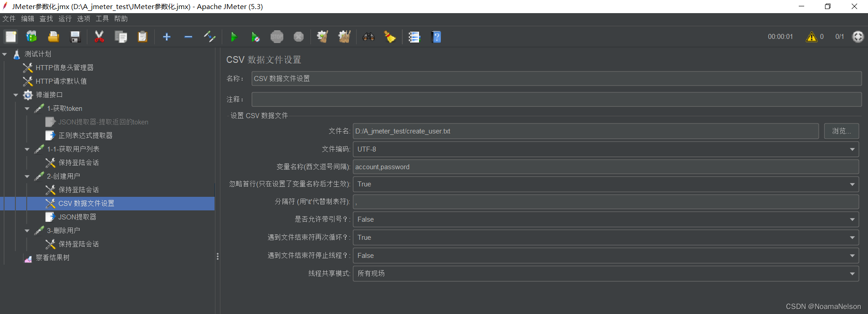
Task: Clear results with the single broom icon
Action: tap(322, 37)
